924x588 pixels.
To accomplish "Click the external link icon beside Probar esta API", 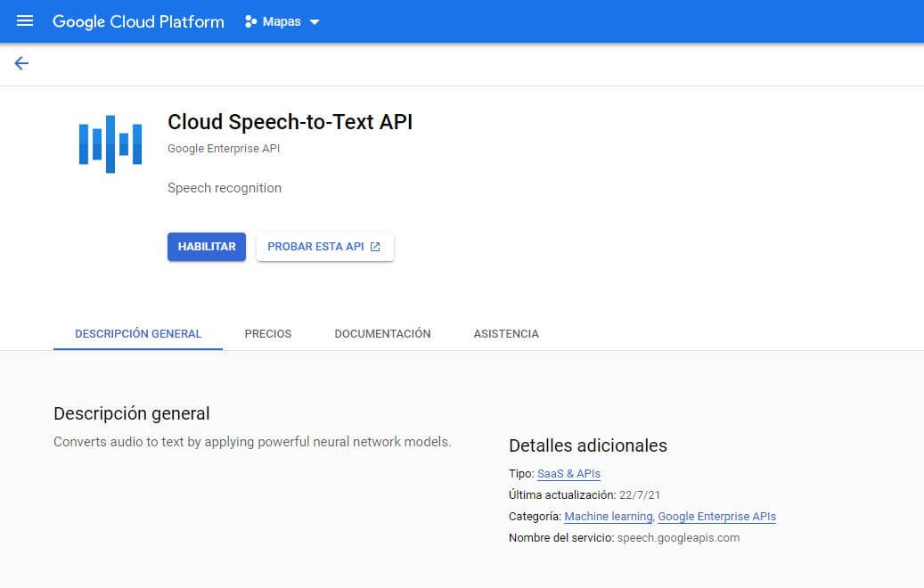I will tap(375, 247).
